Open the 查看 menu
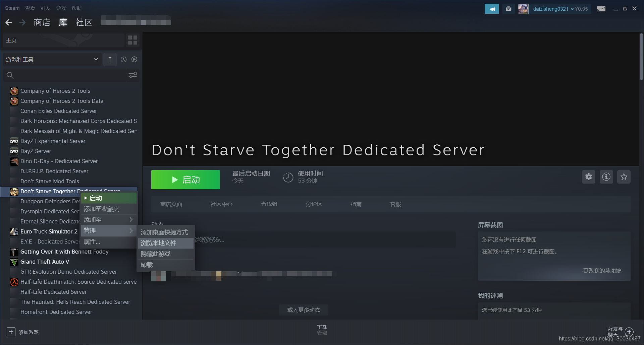This screenshot has height=345, width=644. pyautogui.click(x=30, y=8)
